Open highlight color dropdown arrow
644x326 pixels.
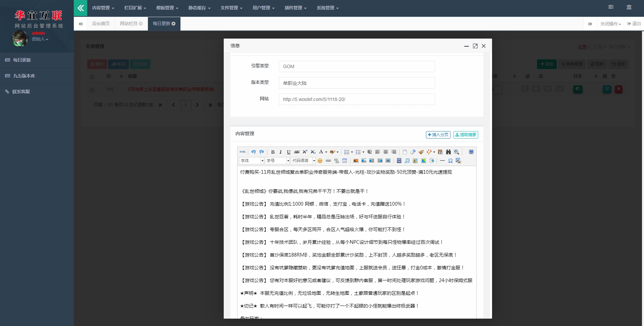[337, 152]
